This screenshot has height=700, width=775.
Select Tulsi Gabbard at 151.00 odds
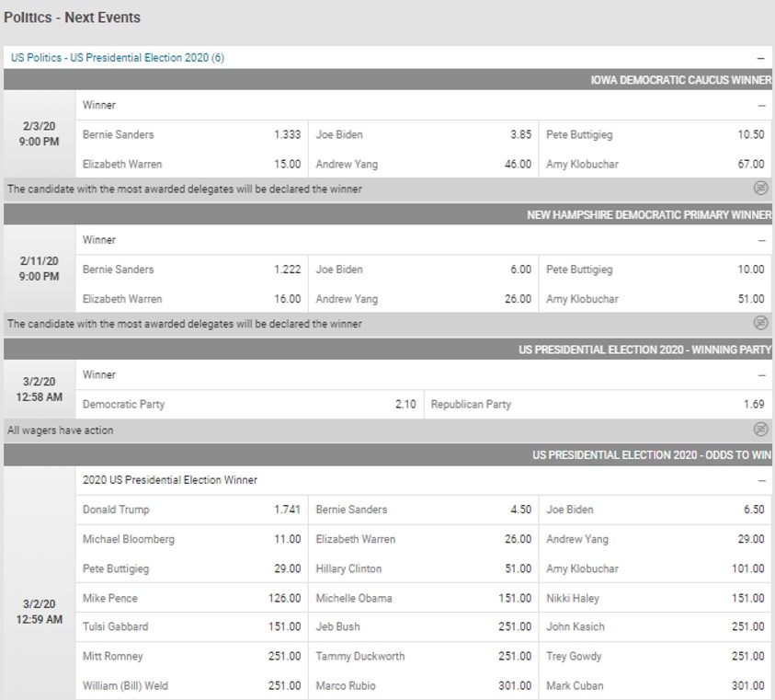coord(192,626)
